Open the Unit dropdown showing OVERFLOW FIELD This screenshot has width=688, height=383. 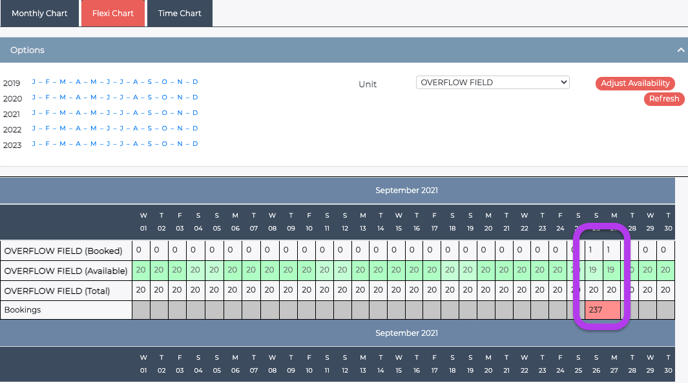(x=492, y=82)
